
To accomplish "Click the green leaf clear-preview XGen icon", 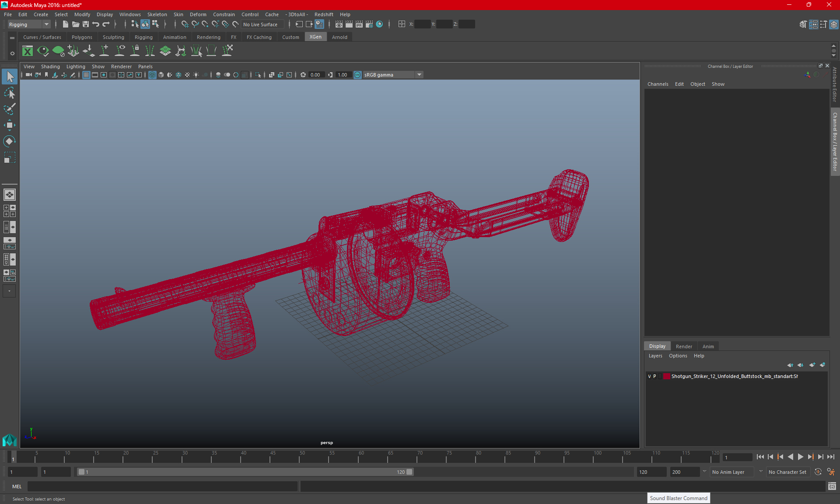I will coord(58,51).
